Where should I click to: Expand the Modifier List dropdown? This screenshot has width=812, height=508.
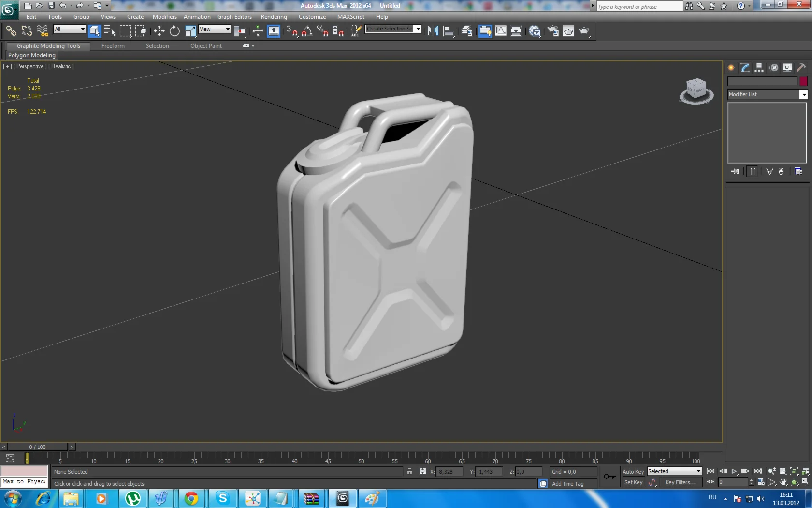point(803,94)
